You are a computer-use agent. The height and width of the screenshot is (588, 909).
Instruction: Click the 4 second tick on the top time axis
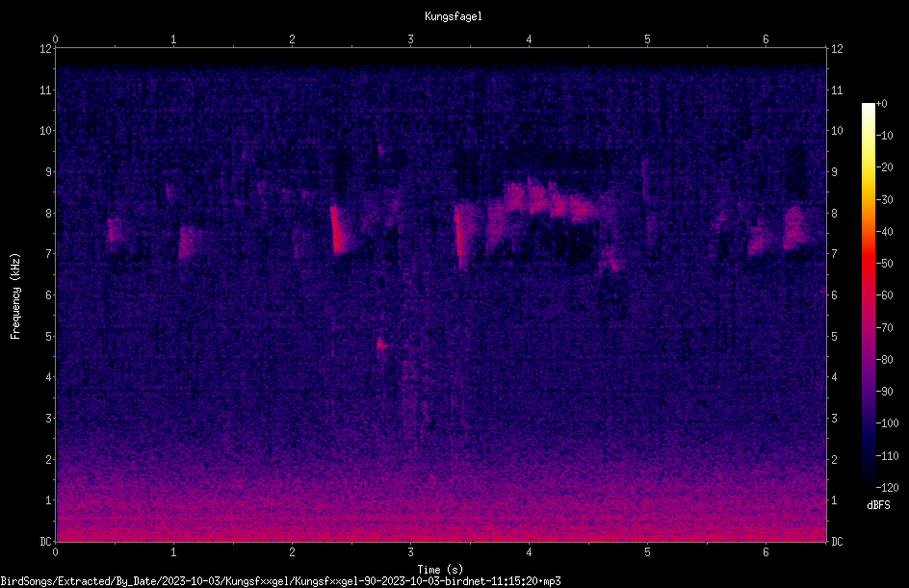pyautogui.click(x=529, y=39)
